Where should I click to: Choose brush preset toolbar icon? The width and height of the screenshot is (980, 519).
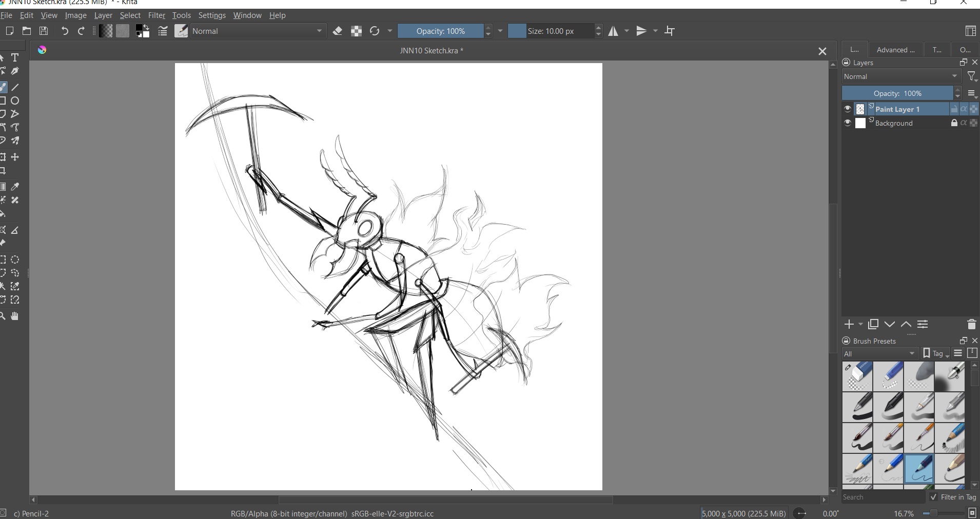(181, 31)
